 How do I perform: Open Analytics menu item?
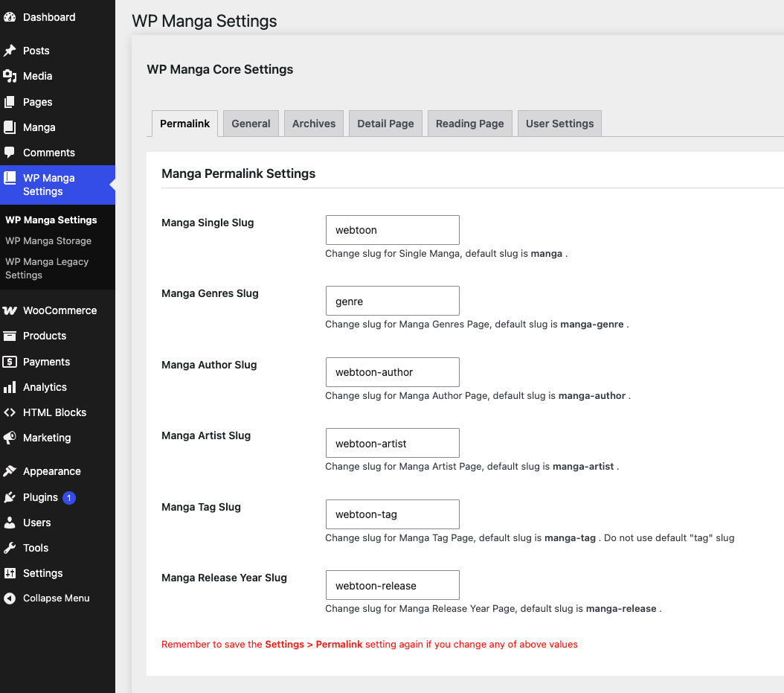[57, 387]
